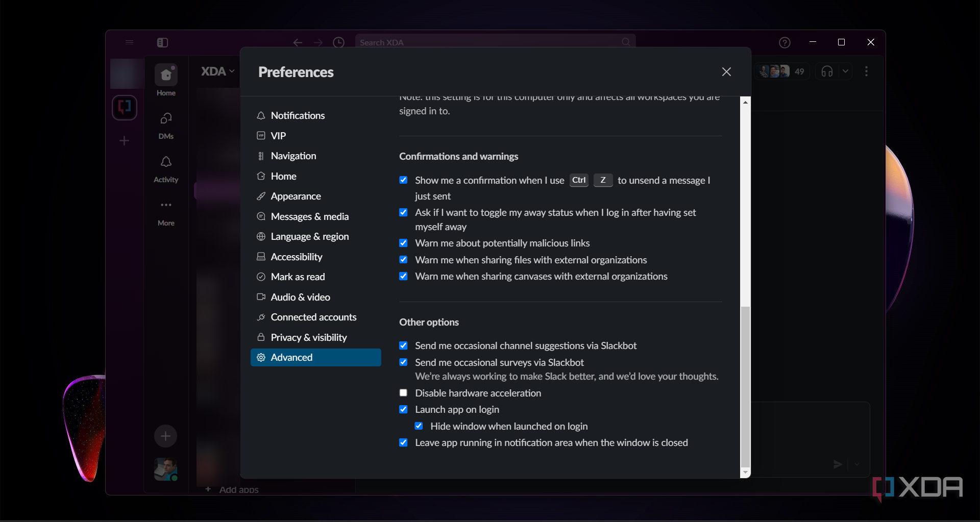Open the help question mark icon
This screenshot has height=522, width=980.
(785, 42)
